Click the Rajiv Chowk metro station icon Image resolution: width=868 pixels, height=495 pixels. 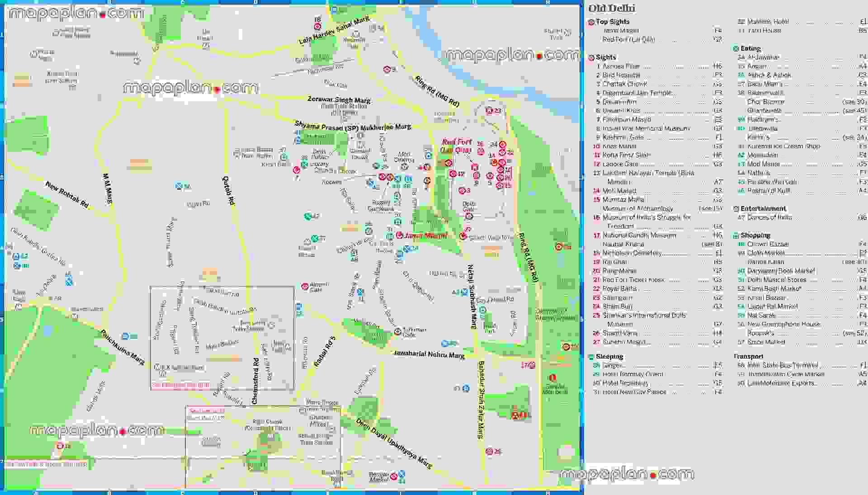tap(270, 436)
